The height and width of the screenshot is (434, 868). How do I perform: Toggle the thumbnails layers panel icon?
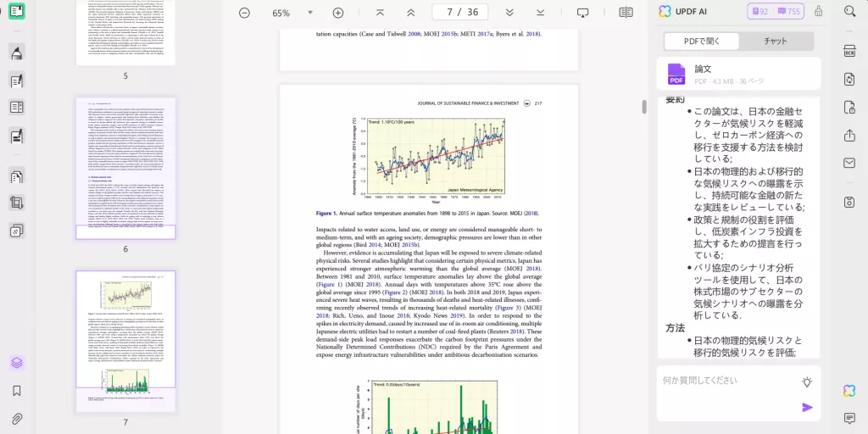pos(17,363)
